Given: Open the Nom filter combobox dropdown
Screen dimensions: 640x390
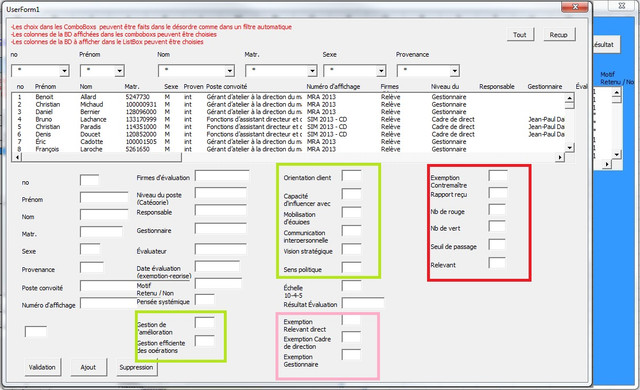Looking at the screenshot, I should pos(230,71).
